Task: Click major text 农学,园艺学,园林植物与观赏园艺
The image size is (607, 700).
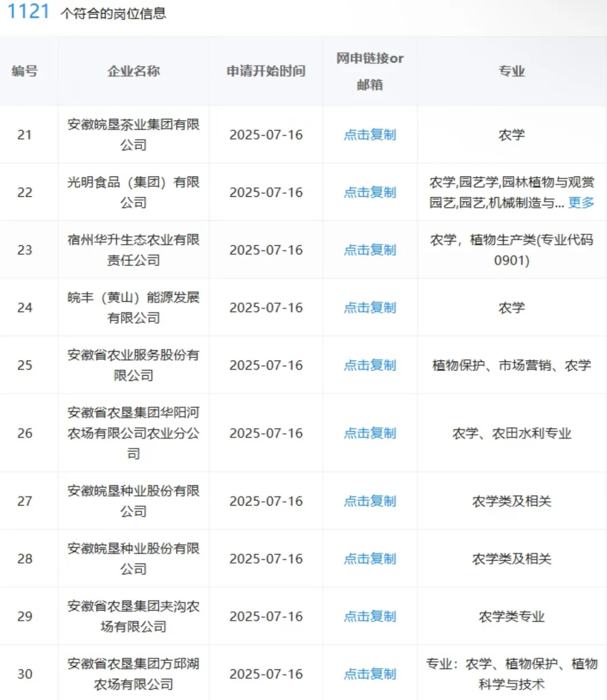Action: pyautogui.click(x=511, y=192)
